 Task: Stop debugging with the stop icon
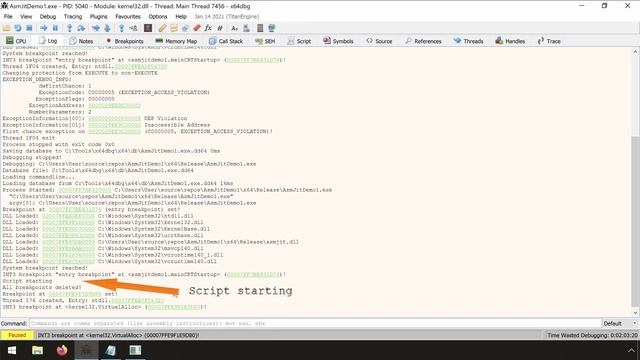click(x=29, y=28)
